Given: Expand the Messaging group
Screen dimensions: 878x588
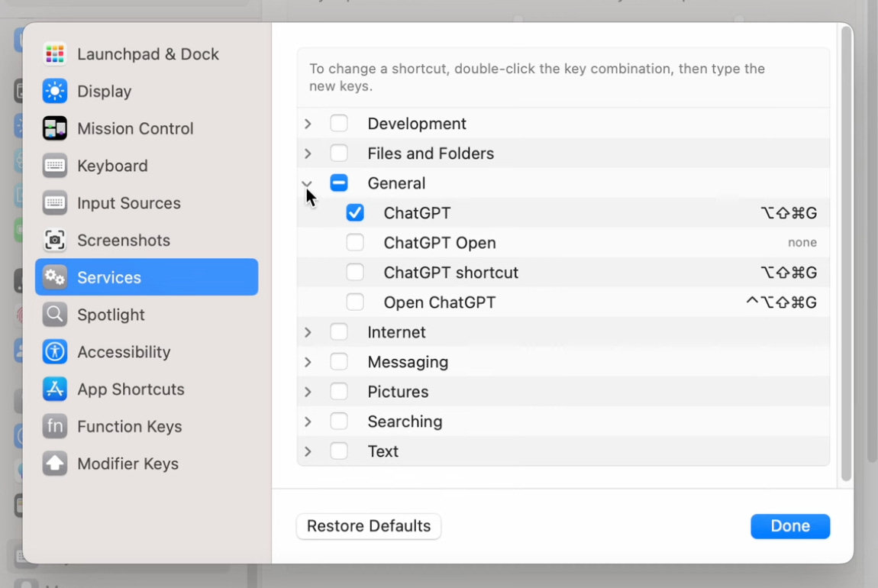Looking at the screenshot, I should click(x=308, y=362).
